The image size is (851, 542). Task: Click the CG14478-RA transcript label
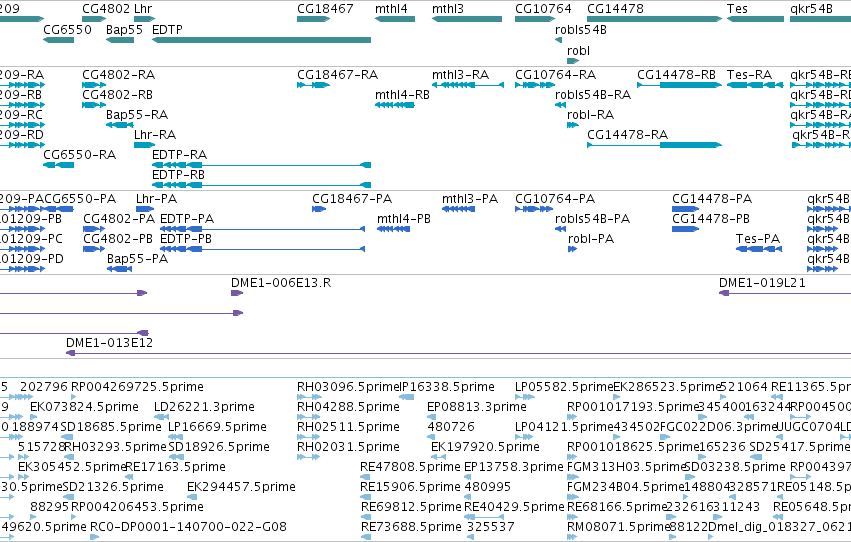coord(627,135)
